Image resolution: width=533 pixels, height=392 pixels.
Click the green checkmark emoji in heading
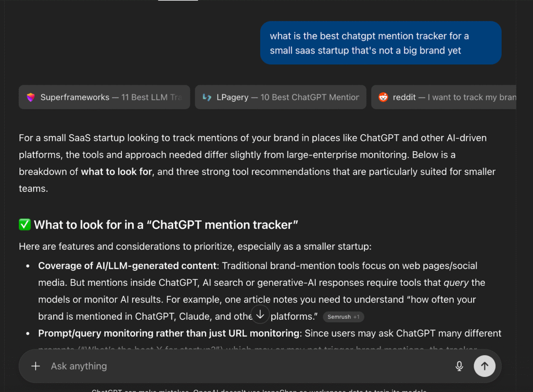click(x=24, y=225)
